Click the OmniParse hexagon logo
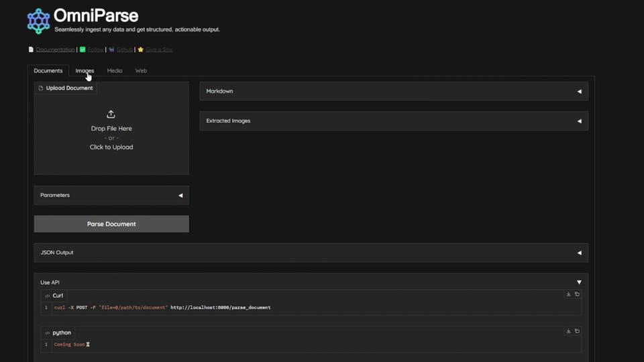The width and height of the screenshot is (644, 362). tap(38, 21)
